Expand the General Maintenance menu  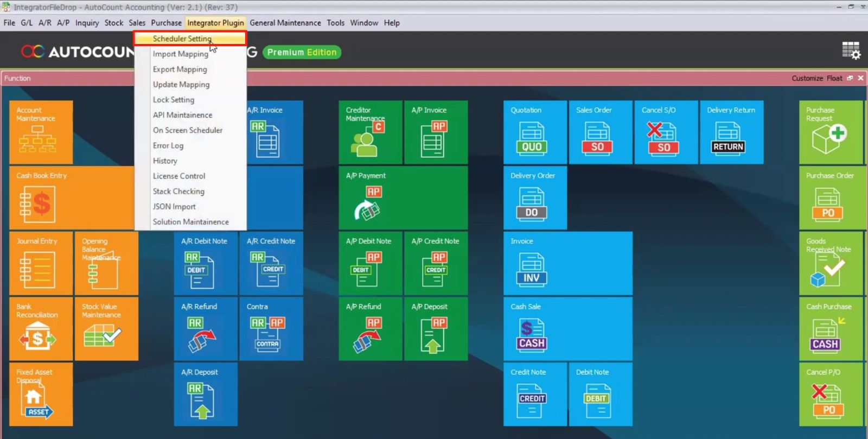coord(285,23)
